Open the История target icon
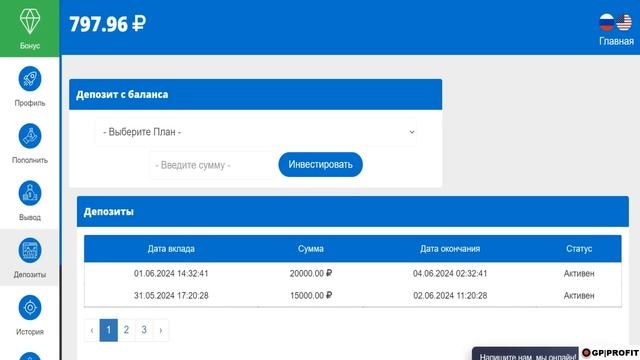The height and width of the screenshot is (360, 640). [x=30, y=307]
